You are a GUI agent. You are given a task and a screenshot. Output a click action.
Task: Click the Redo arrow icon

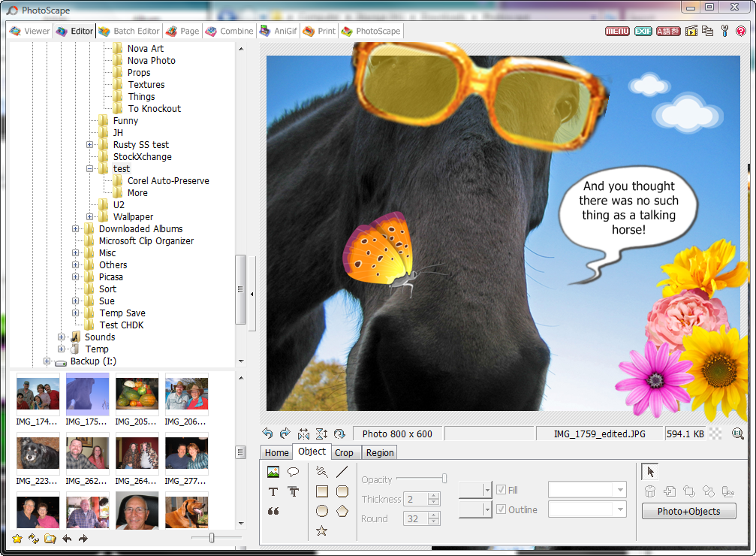click(x=285, y=434)
